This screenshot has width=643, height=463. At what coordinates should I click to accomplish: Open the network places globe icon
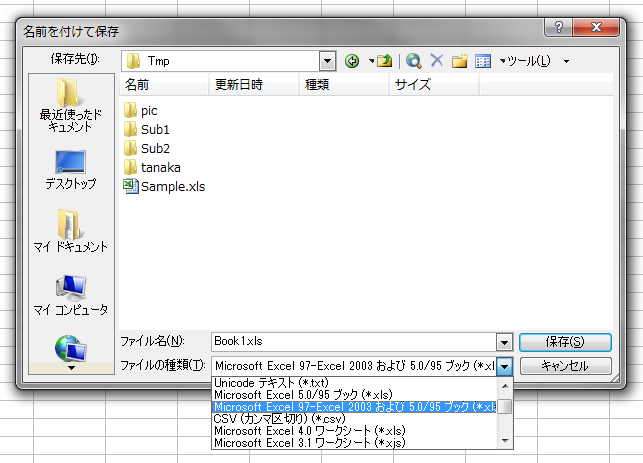[70, 349]
